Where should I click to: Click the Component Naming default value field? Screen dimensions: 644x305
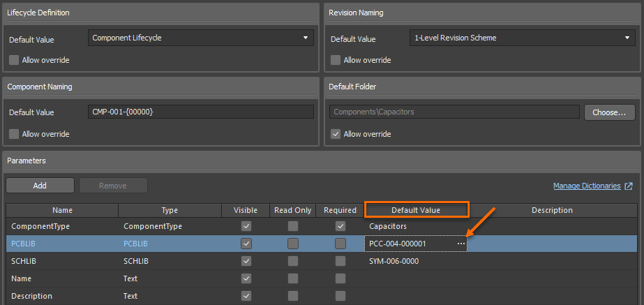point(200,112)
